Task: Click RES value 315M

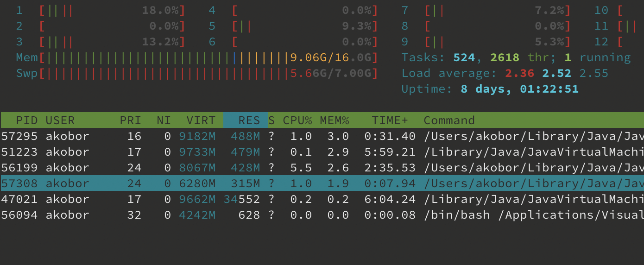Action: point(246,183)
